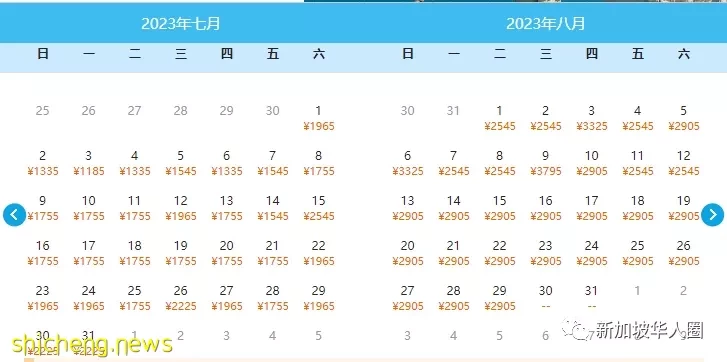
Task: Click the 2023年七月 month header
Action: (x=181, y=23)
